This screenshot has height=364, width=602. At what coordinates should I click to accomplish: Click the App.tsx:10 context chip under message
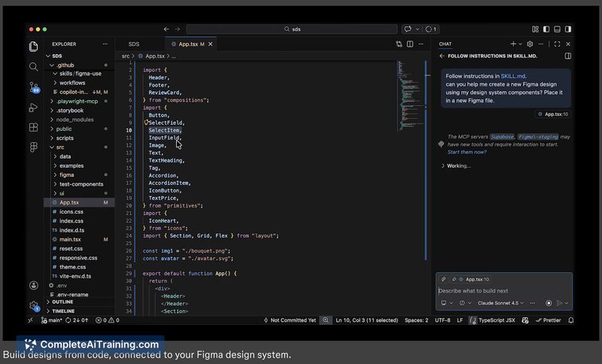(x=553, y=114)
